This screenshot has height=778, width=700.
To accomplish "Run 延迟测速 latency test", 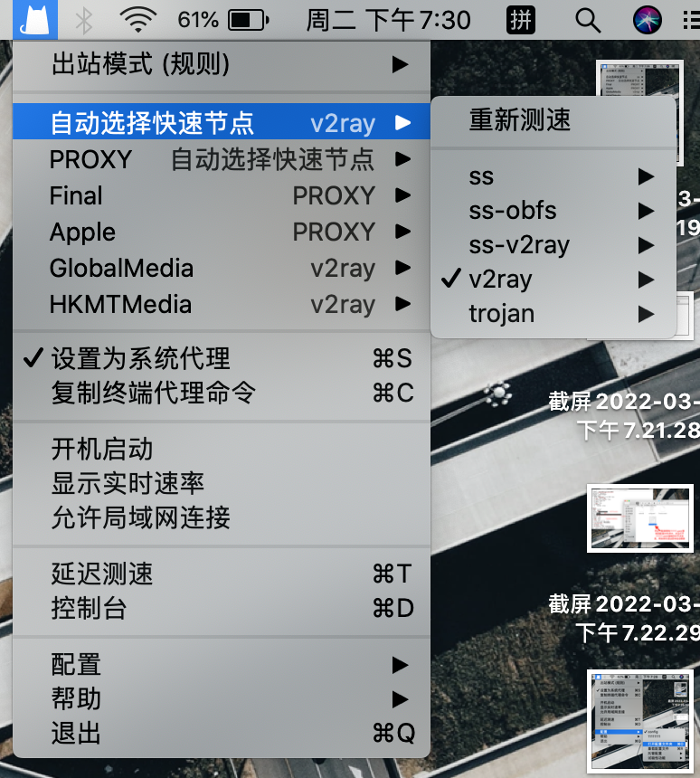I will click(x=222, y=574).
